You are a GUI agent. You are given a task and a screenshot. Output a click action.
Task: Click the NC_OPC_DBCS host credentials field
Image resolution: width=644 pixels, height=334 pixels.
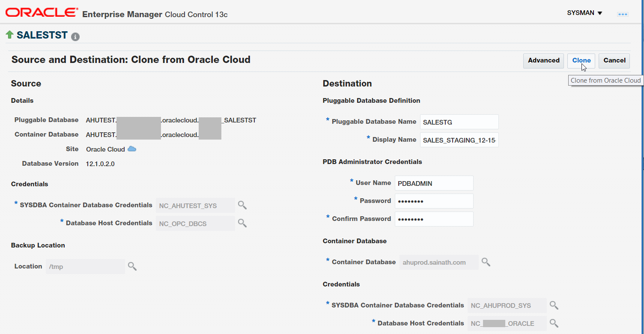[196, 224]
